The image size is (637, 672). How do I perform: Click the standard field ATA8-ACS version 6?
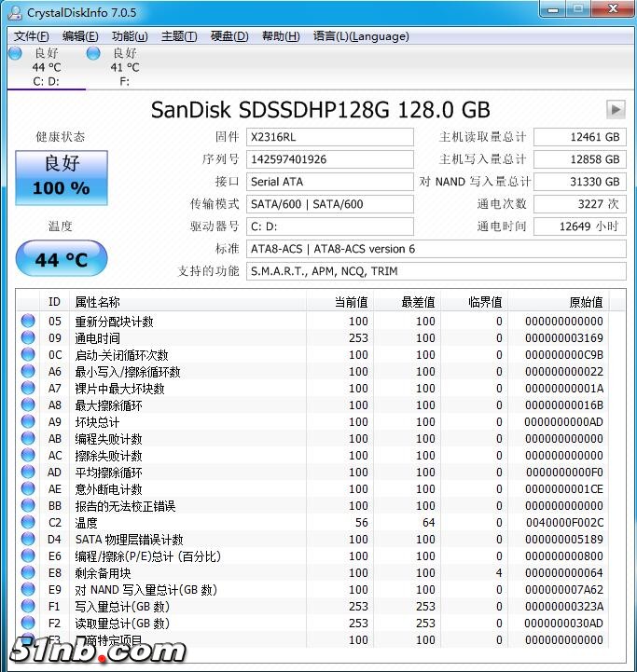click(436, 249)
